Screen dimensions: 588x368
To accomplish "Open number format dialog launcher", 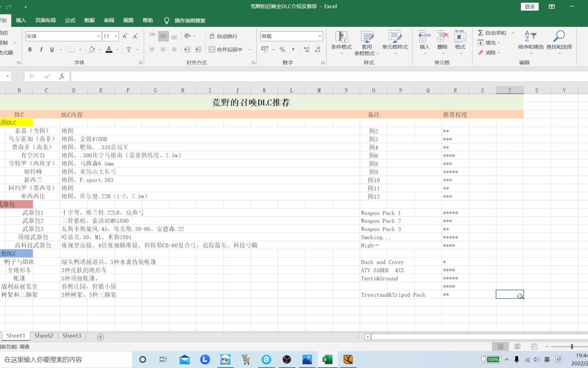I will [323, 63].
